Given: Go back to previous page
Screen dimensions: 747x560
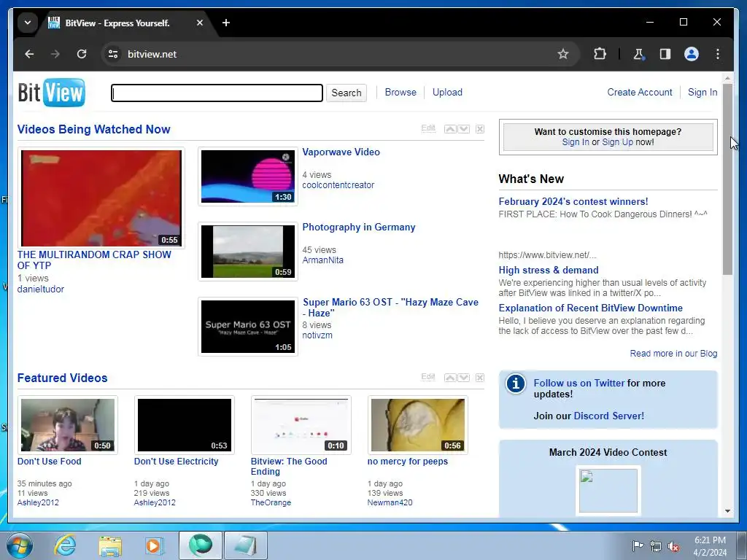Looking at the screenshot, I should click(29, 54).
